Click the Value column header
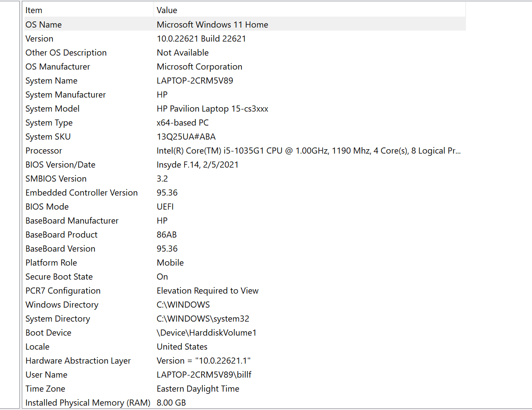This screenshot has height=410, width=532. [165, 10]
